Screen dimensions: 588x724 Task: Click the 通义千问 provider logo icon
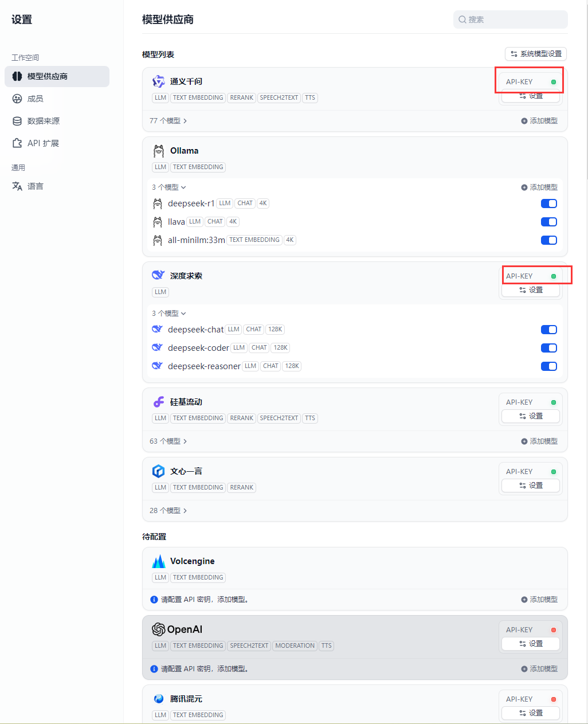pos(158,81)
